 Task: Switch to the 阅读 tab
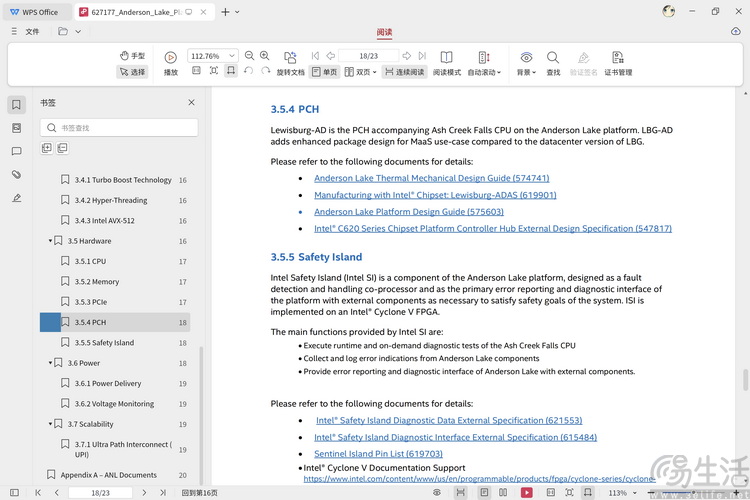[x=384, y=32]
